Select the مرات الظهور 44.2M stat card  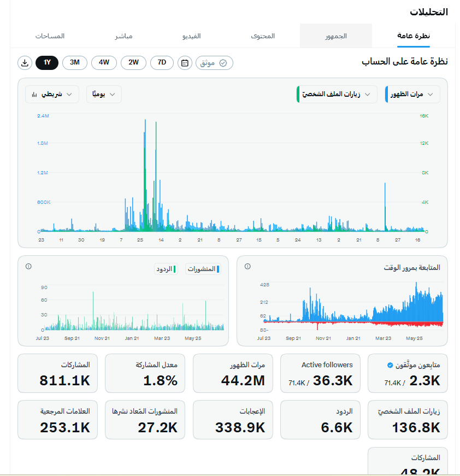(x=233, y=373)
